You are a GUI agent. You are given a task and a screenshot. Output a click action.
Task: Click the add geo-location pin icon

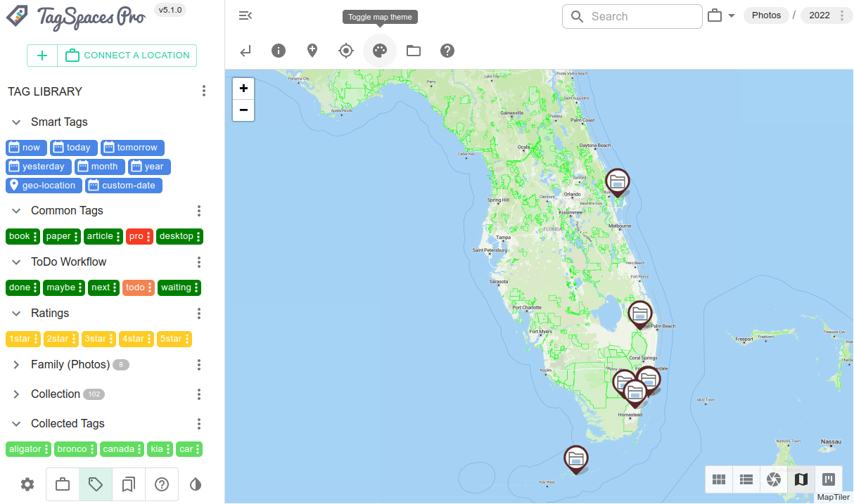312,51
